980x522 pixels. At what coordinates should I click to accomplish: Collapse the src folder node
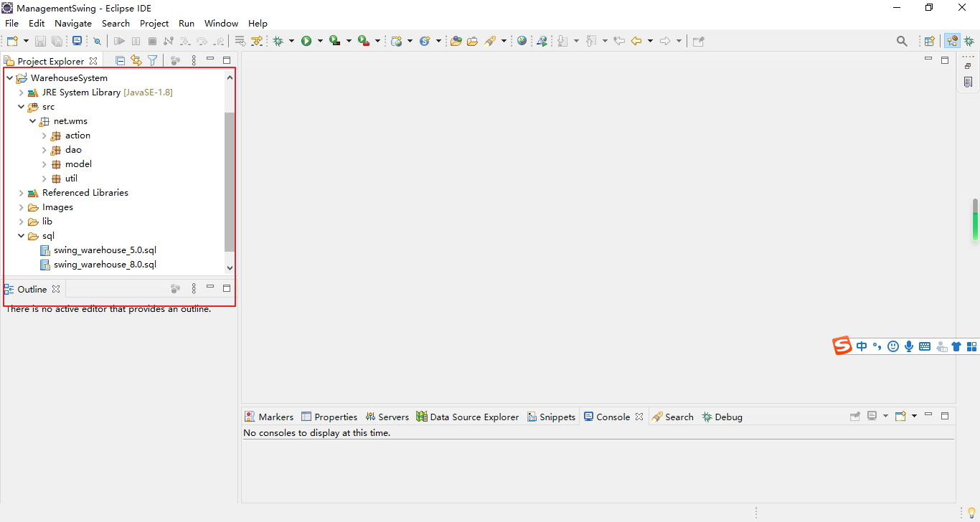tap(21, 107)
